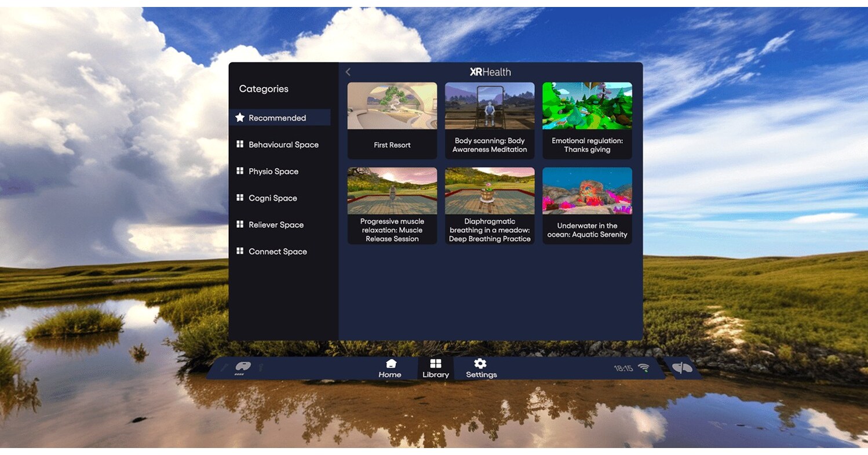Click the Cogni Space grid icon
Screen dimensions: 868x455
point(240,198)
